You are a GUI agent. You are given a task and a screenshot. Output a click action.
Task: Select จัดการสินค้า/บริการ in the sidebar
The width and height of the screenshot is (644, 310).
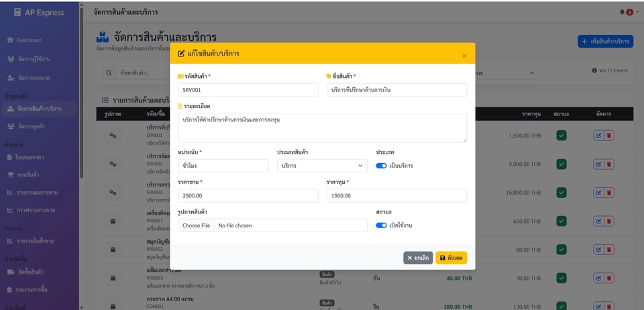pyautogui.click(x=40, y=109)
